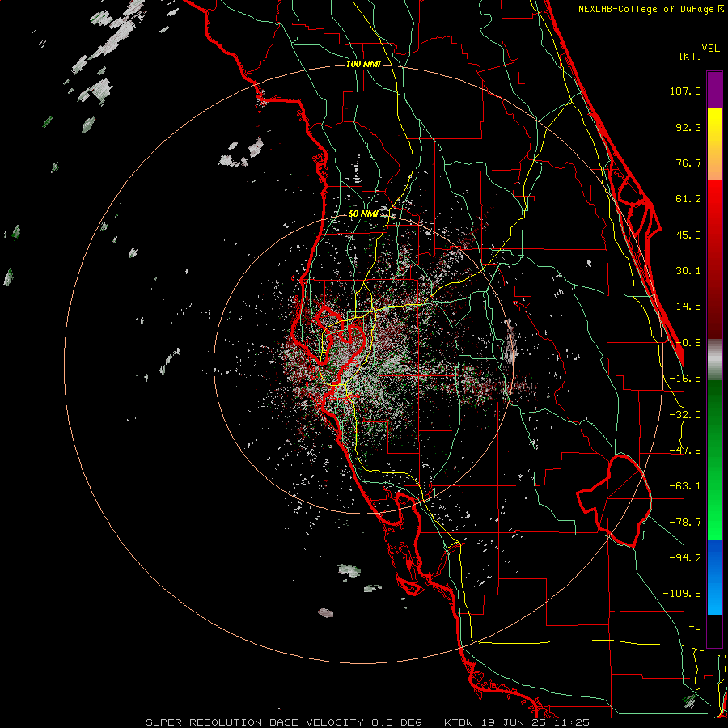Click the 107.8 velocity scale value
Screen dimensions: 728x728
[x=685, y=91]
